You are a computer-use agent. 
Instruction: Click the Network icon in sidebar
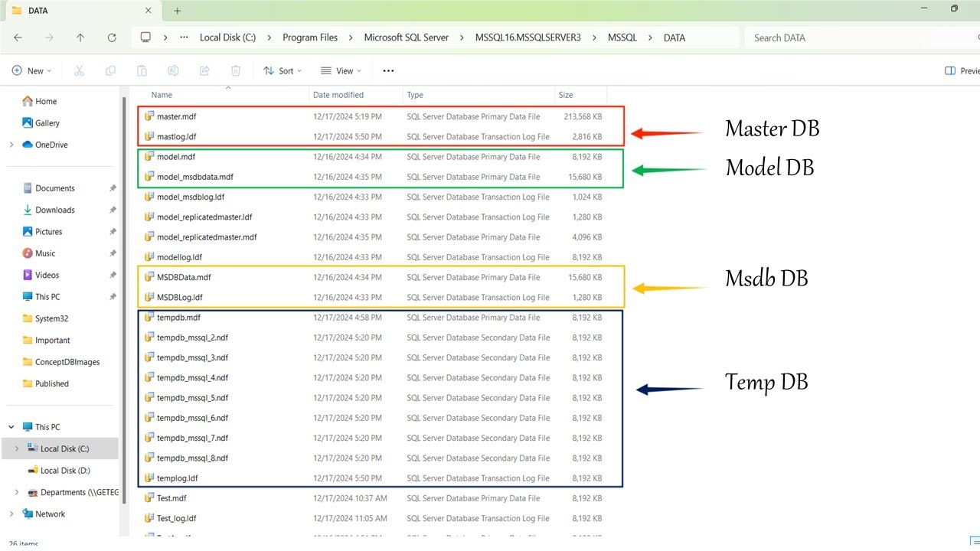28,514
